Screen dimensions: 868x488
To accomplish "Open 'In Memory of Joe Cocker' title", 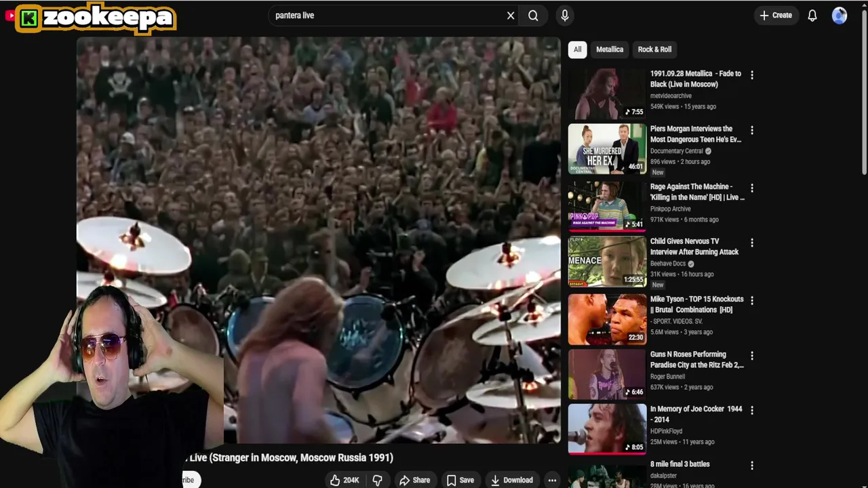I will tap(696, 414).
